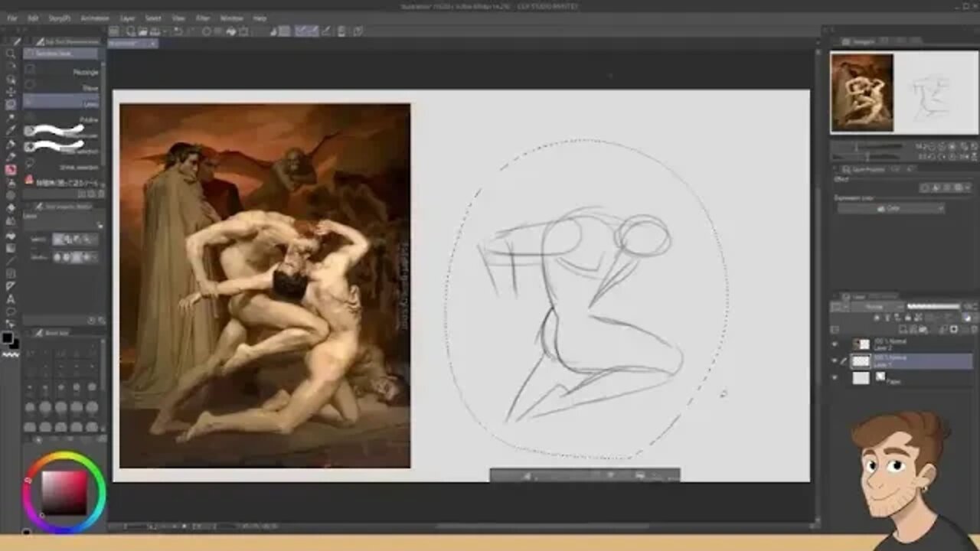This screenshot has height=551, width=980.
Task: Choose the Rectangle selection sub tool
Action: pos(61,72)
